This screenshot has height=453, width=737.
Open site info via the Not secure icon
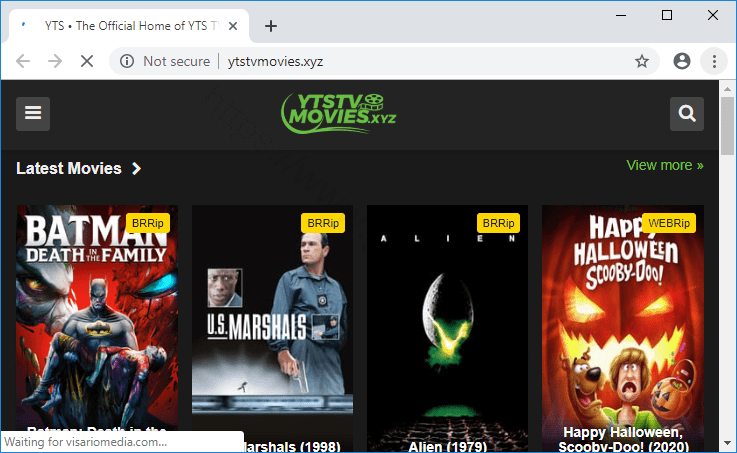click(x=127, y=61)
